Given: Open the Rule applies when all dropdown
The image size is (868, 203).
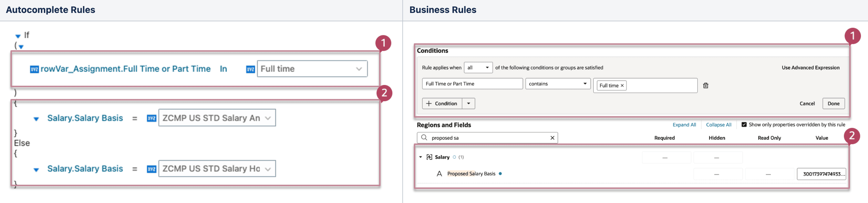Looking at the screenshot, I should click(x=487, y=68).
